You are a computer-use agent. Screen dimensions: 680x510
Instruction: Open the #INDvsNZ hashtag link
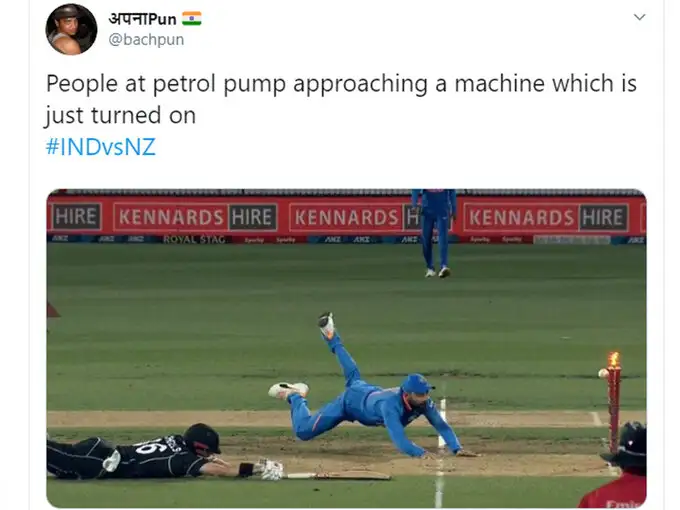click(101, 147)
